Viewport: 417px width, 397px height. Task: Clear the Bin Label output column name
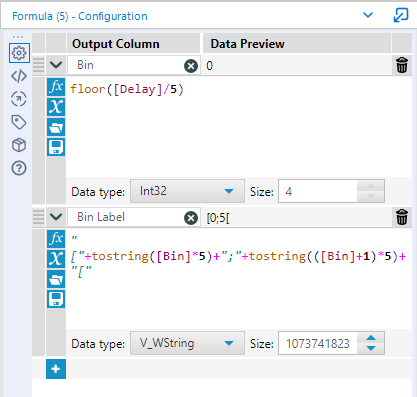click(x=191, y=218)
